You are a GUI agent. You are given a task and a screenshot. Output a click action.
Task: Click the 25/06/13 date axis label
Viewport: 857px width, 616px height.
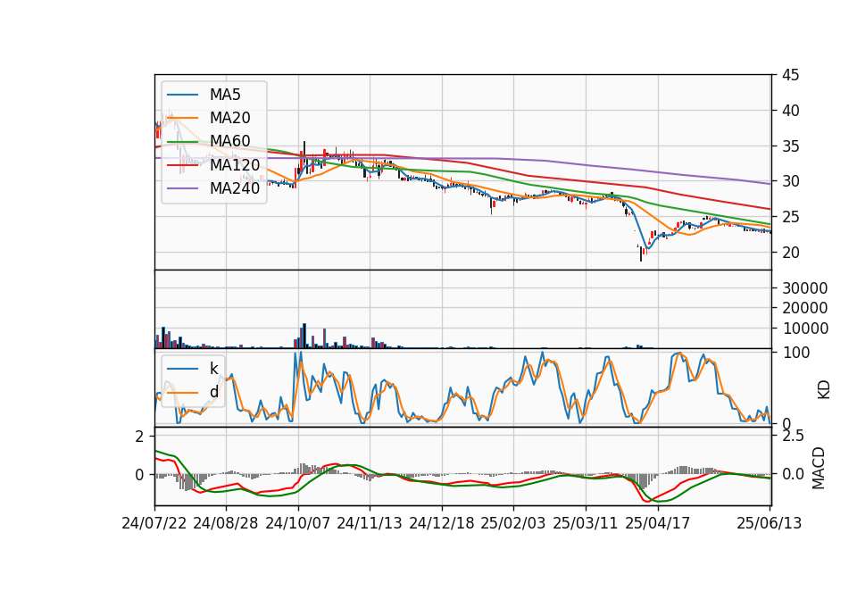pos(769,523)
